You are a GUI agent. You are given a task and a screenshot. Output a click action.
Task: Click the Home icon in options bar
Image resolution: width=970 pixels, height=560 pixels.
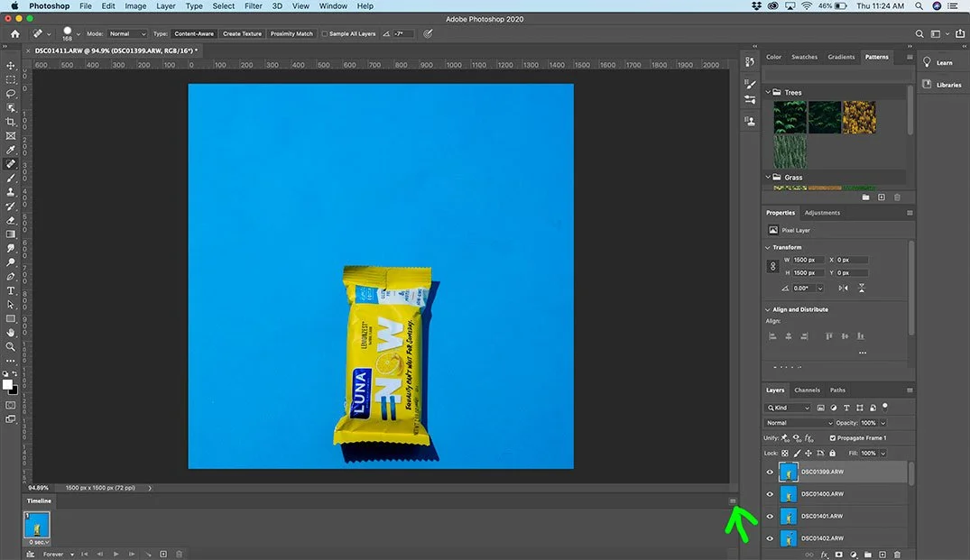tap(14, 34)
